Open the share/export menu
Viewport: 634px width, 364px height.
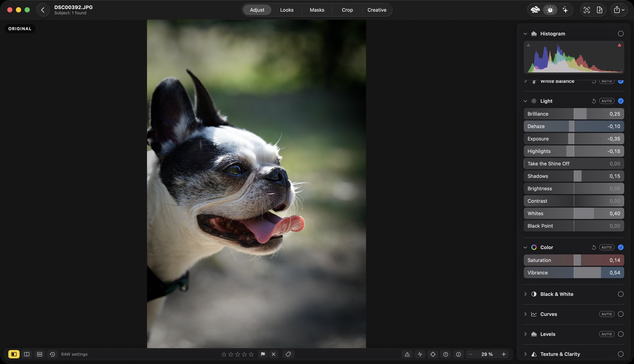point(619,10)
